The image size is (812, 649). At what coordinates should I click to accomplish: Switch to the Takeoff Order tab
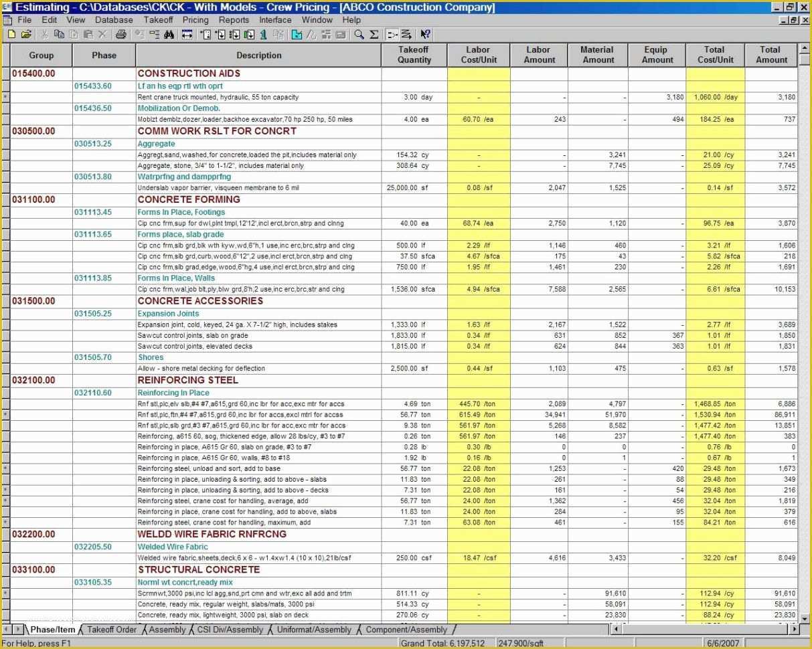(112, 630)
